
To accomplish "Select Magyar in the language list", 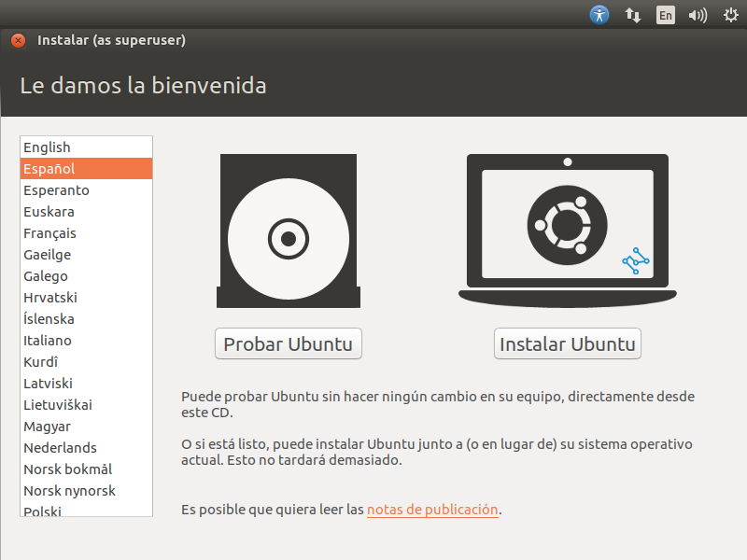I will point(86,426).
